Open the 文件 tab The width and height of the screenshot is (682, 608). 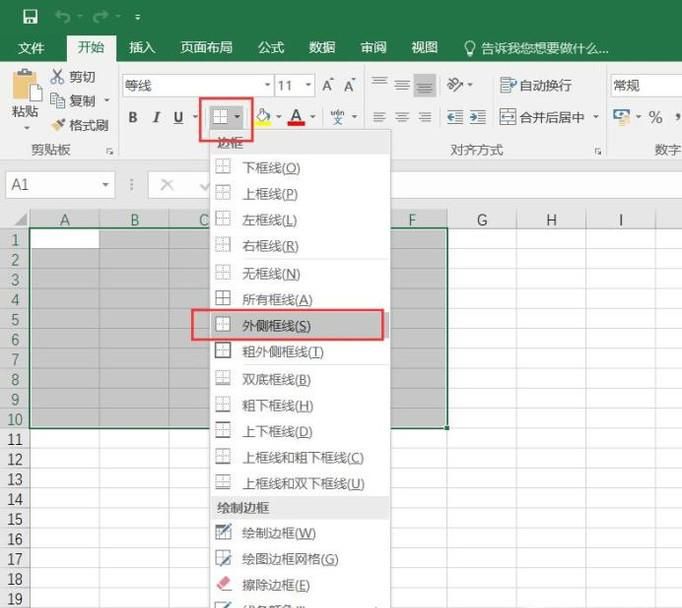[x=31, y=47]
